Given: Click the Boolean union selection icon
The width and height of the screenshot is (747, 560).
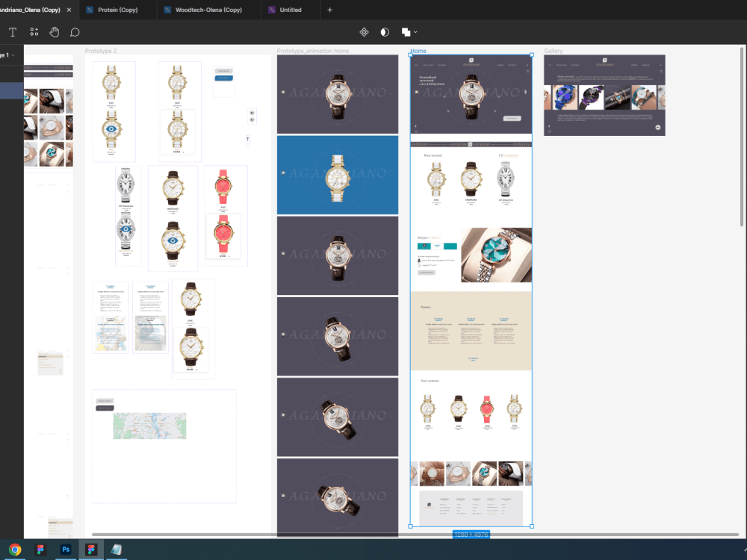Looking at the screenshot, I should (406, 32).
